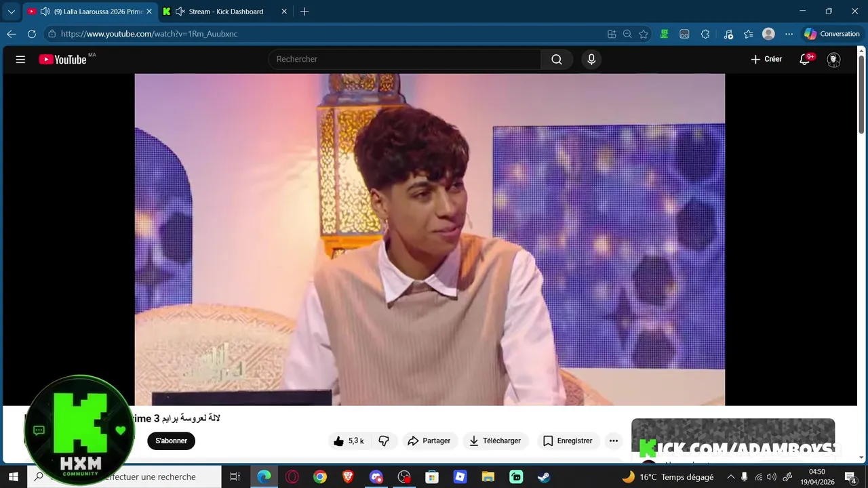
Task: Select the YouTube URL in address bar
Action: pyautogui.click(x=149, y=34)
